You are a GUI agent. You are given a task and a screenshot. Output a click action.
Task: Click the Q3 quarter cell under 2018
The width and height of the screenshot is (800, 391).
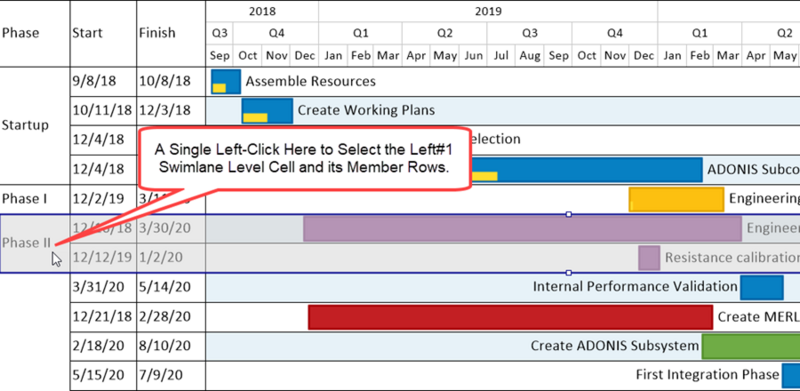(220, 33)
